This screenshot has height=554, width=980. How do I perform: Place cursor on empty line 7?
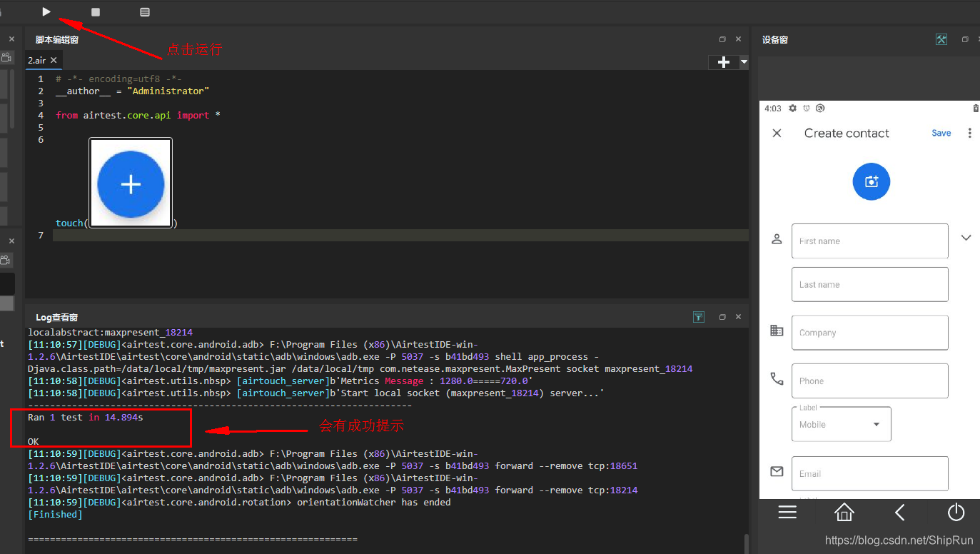(x=400, y=236)
